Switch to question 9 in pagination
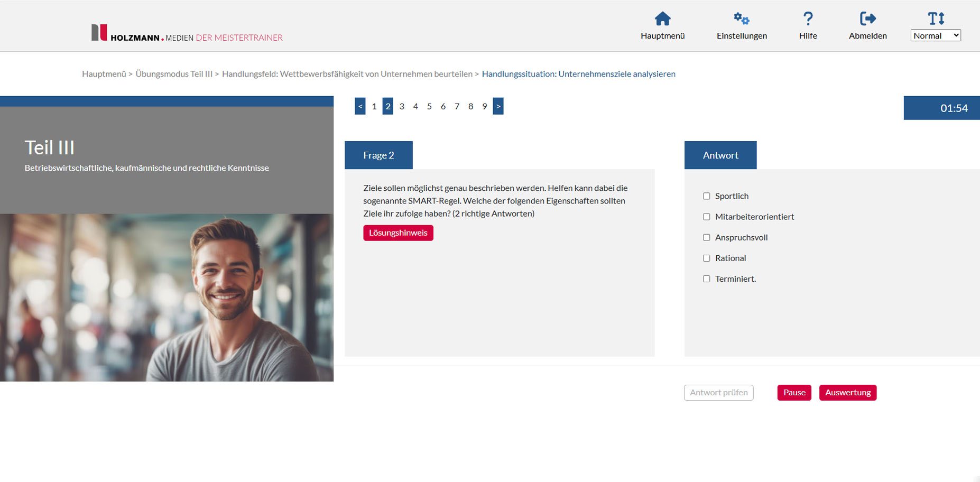 [484, 106]
